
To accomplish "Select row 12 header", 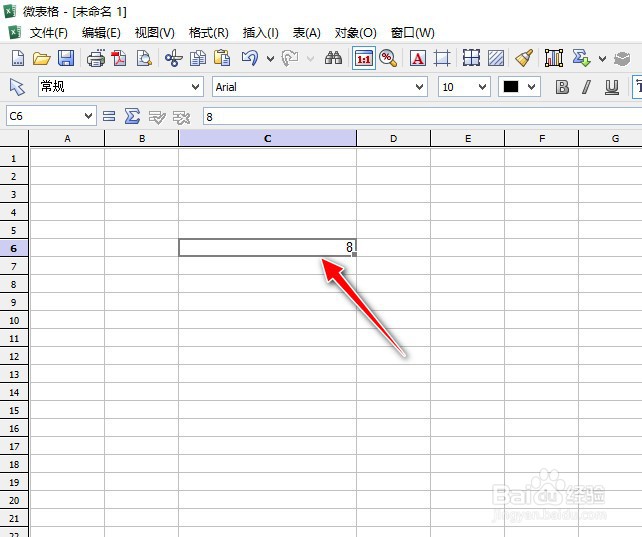I will tap(14, 356).
